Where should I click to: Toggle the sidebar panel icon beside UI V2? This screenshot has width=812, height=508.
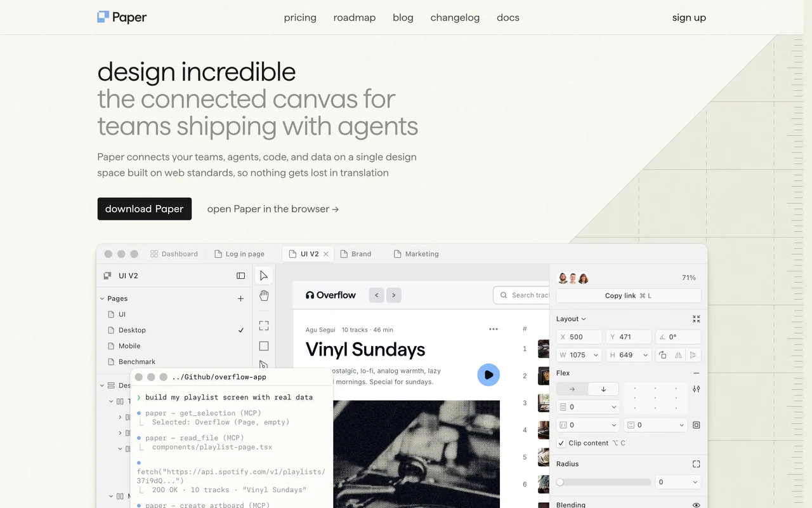[x=240, y=276]
